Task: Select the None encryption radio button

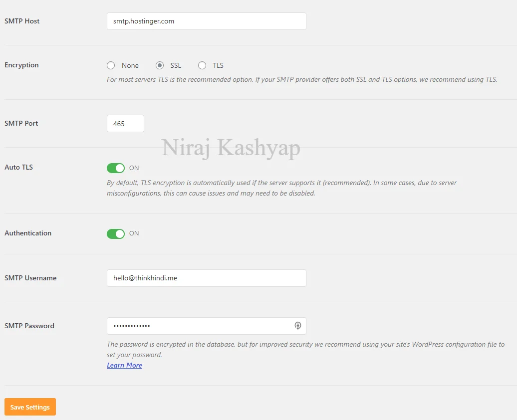Action: [111, 65]
